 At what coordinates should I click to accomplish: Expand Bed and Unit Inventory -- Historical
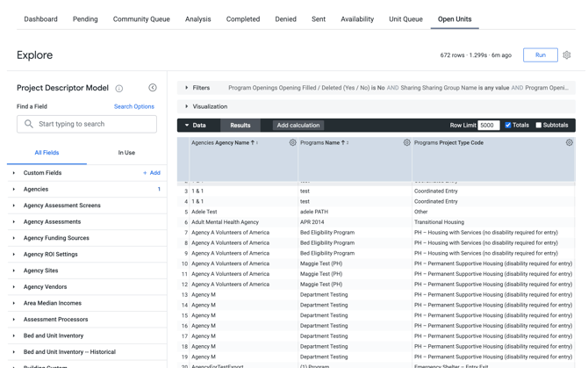coord(14,352)
